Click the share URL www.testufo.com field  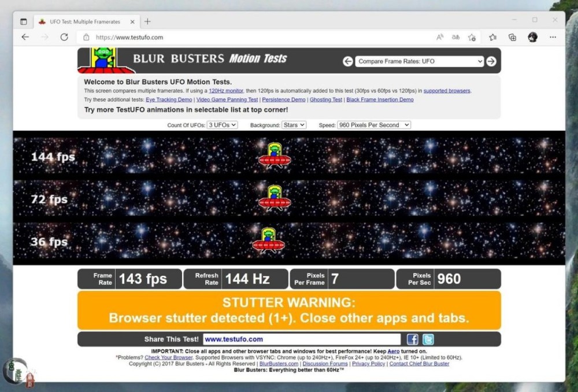coord(302,339)
